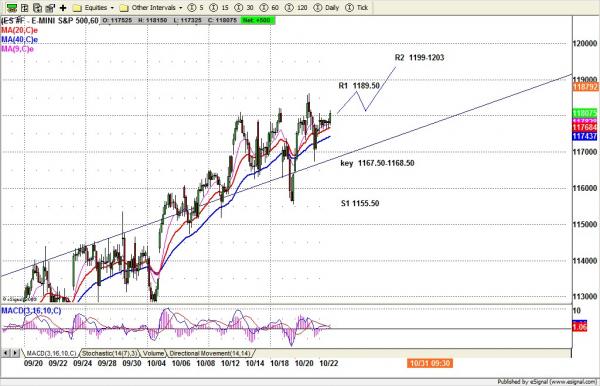Screen dimensions: 600x386
Task: Set chart interval to 15 minutes
Action: (220, 8)
